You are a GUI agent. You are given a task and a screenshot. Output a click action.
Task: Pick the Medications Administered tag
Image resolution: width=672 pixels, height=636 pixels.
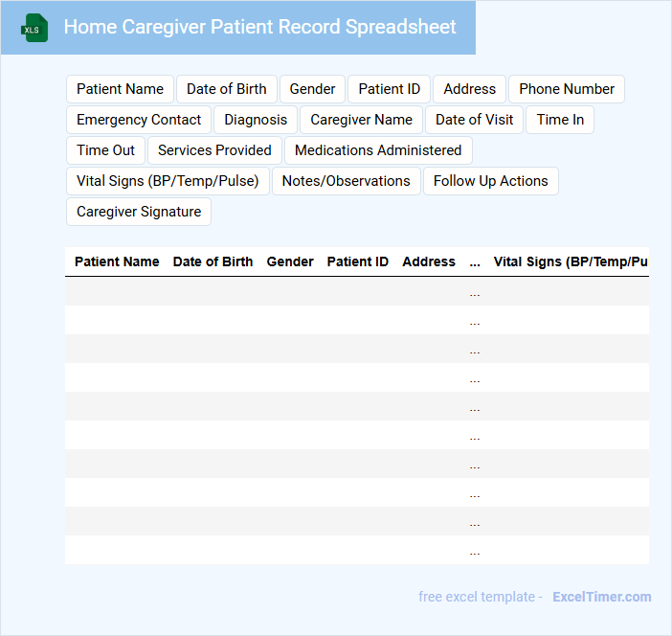(x=378, y=150)
